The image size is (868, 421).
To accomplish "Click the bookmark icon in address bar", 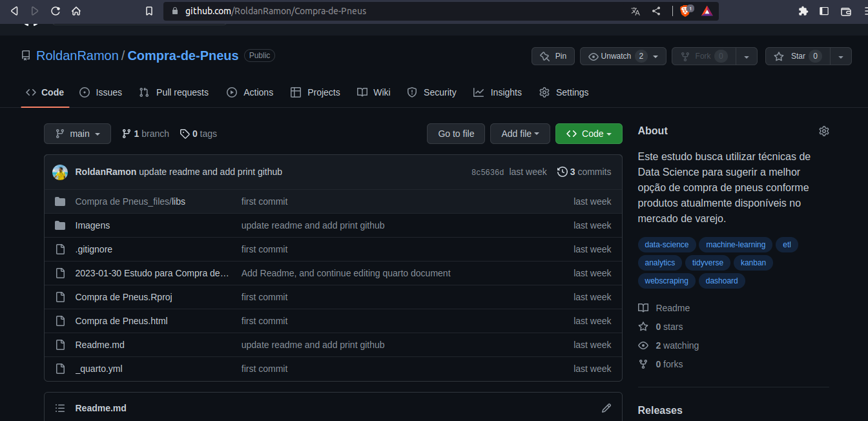I will click(149, 11).
